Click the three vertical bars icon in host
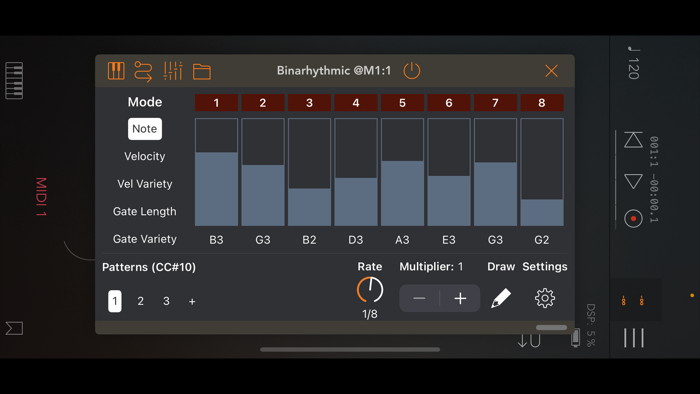Viewport: 700px width, 394px height. click(x=634, y=338)
